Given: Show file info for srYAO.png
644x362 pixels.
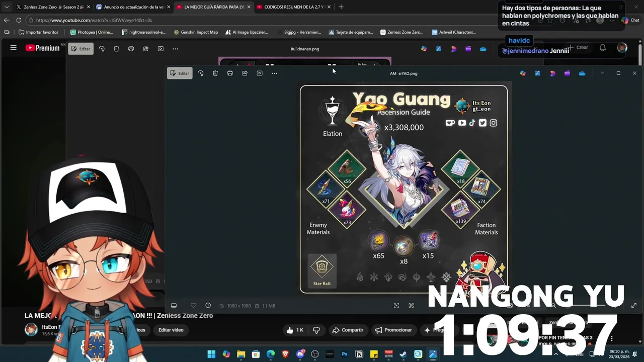Looking at the screenshot, I should point(208,306).
